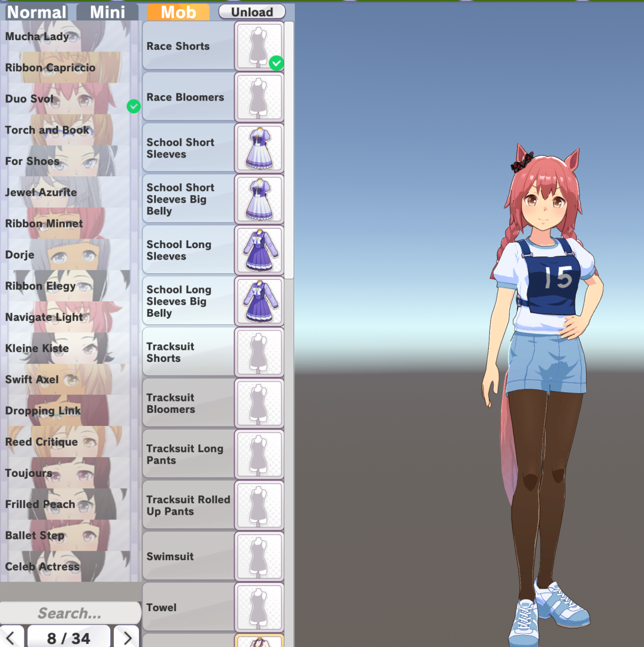
Task: Click the Race Bloomers label
Action: click(x=185, y=98)
